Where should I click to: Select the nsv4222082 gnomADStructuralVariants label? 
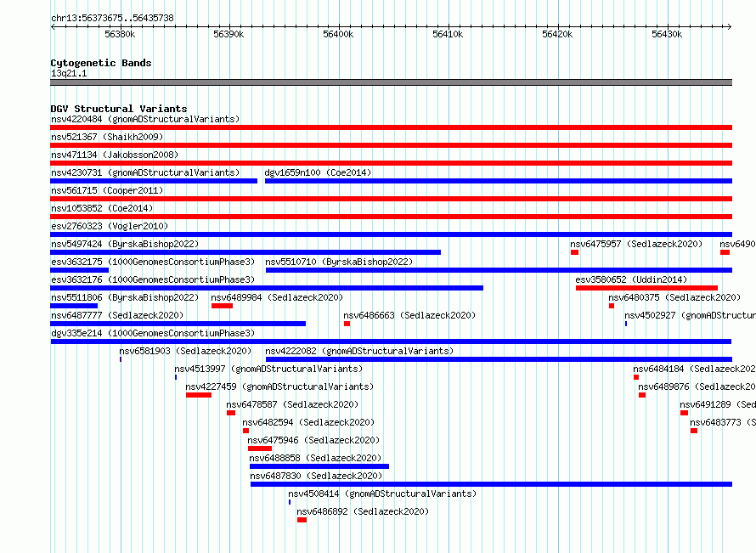click(359, 351)
